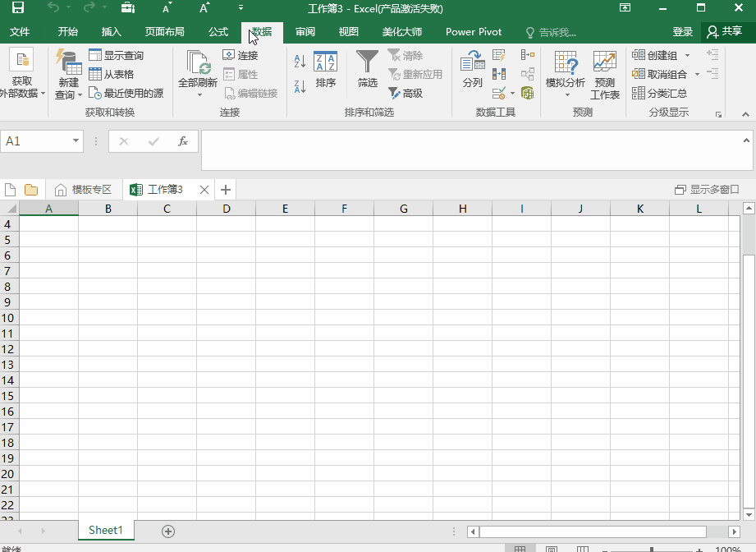Click the 创建组 group button

coord(654,55)
